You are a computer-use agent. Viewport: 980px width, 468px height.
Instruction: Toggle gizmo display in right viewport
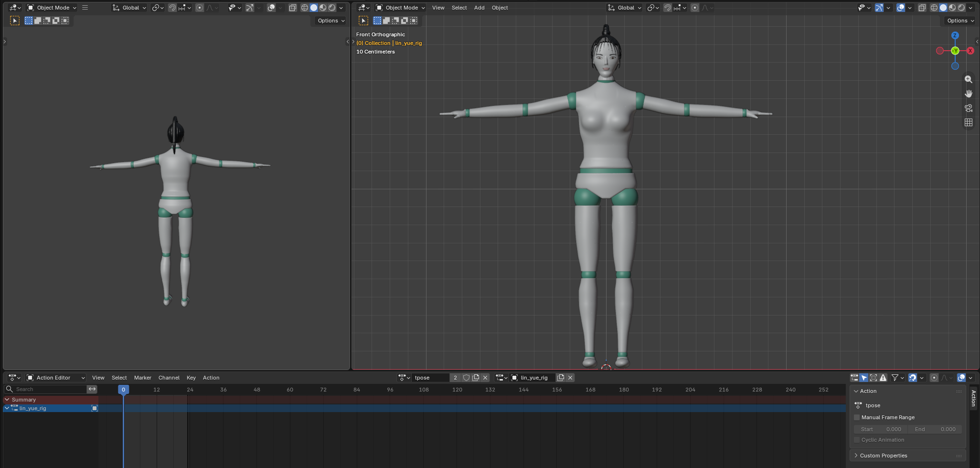[x=879, y=8]
